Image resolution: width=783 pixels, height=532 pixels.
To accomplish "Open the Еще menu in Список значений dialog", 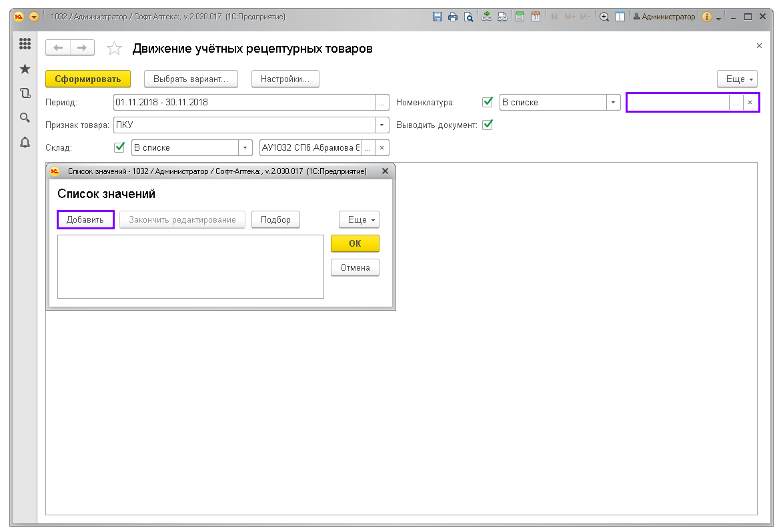I will tap(359, 219).
